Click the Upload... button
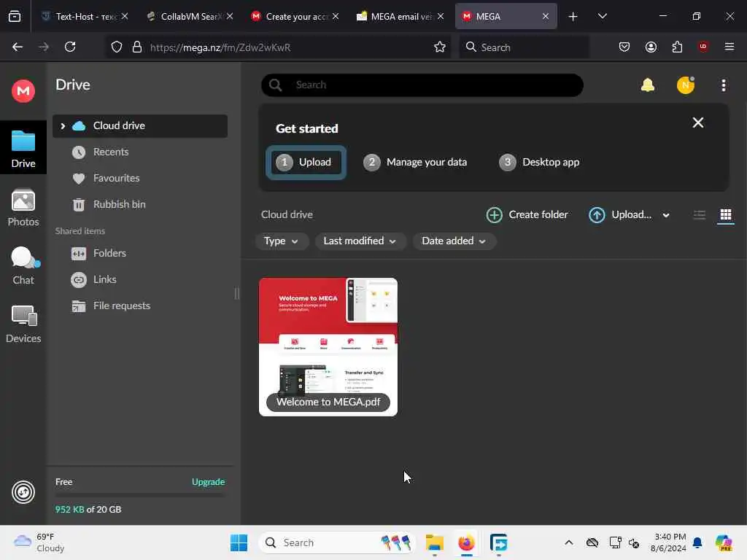Screen dimensions: 747x560 click(x=620, y=215)
